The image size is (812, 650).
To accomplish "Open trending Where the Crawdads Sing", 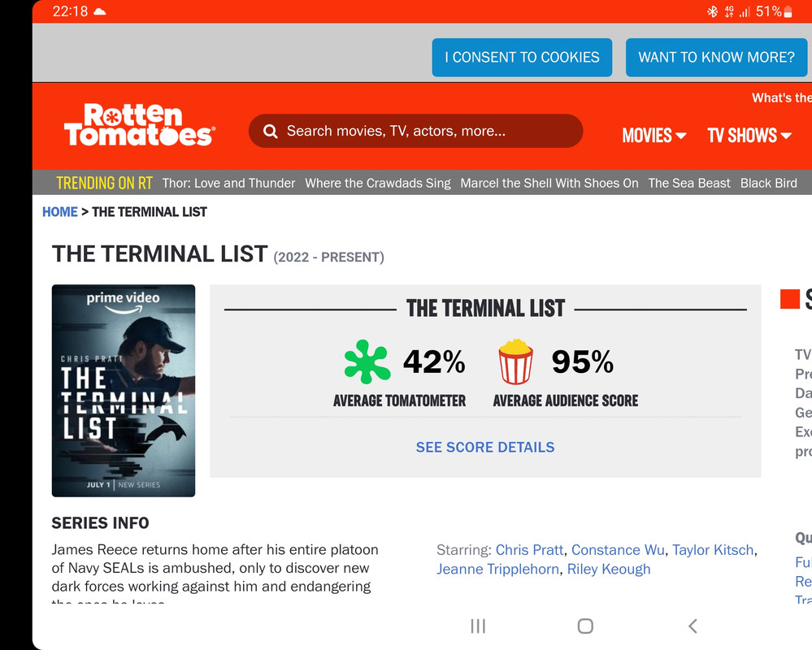I will [x=377, y=183].
